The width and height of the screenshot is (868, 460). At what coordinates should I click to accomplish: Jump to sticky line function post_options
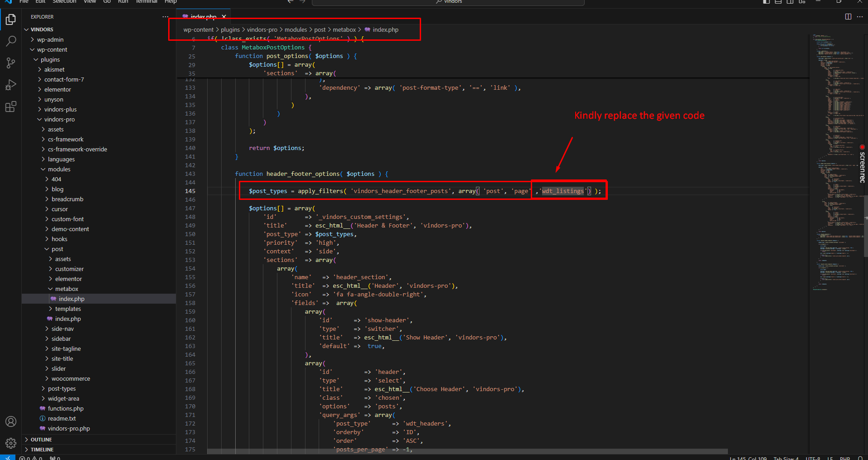click(x=296, y=56)
